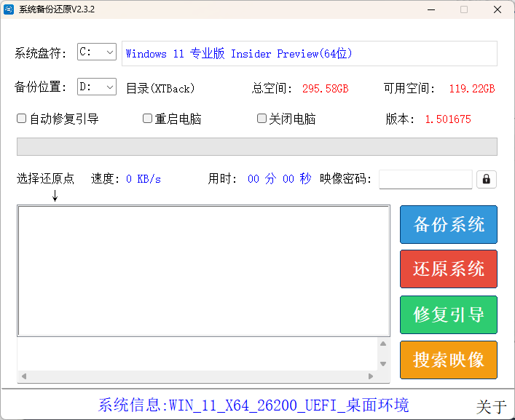Open the 关于 about link
This screenshot has height=420, width=515.
point(491,407)
